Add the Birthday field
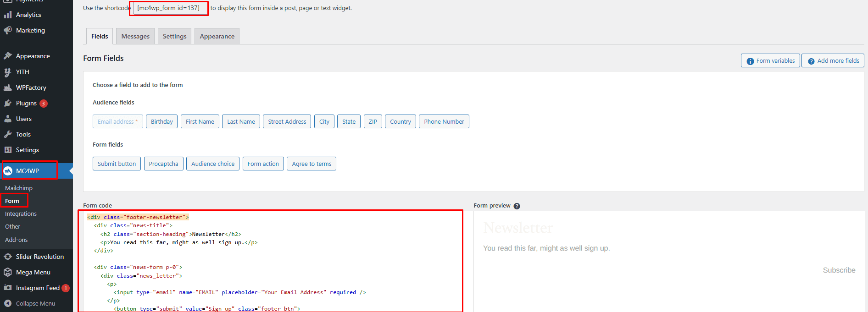This screenshot has width=868, height=312. click(x=161, y=121)
